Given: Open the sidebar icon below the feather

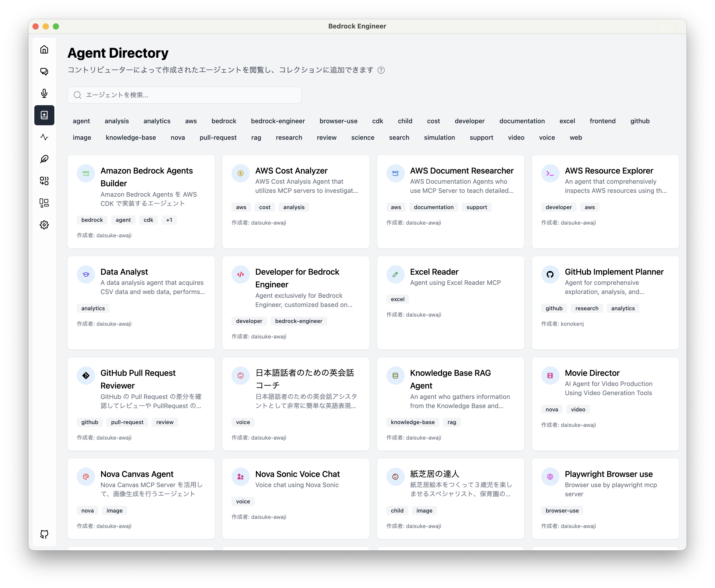Looking at the screenshot, I should 44,181.
